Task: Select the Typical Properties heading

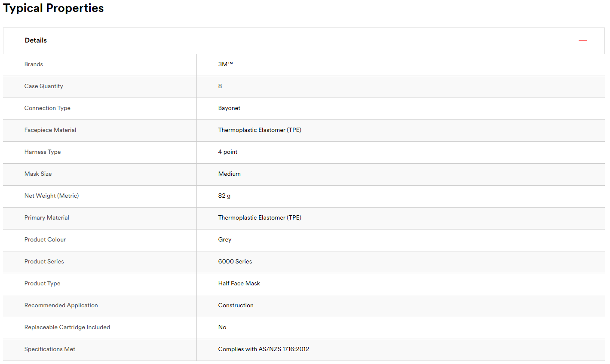Action: [x=53, y=8]
